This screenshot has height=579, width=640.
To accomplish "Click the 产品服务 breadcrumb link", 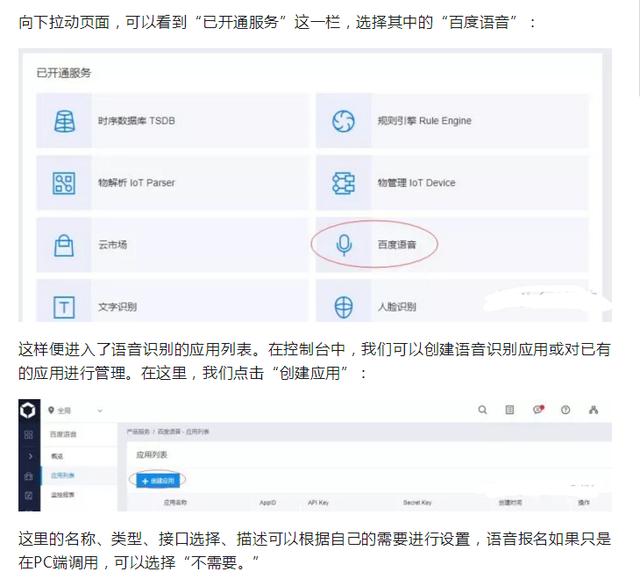I will pyautogui.click(x=138, y=431).
